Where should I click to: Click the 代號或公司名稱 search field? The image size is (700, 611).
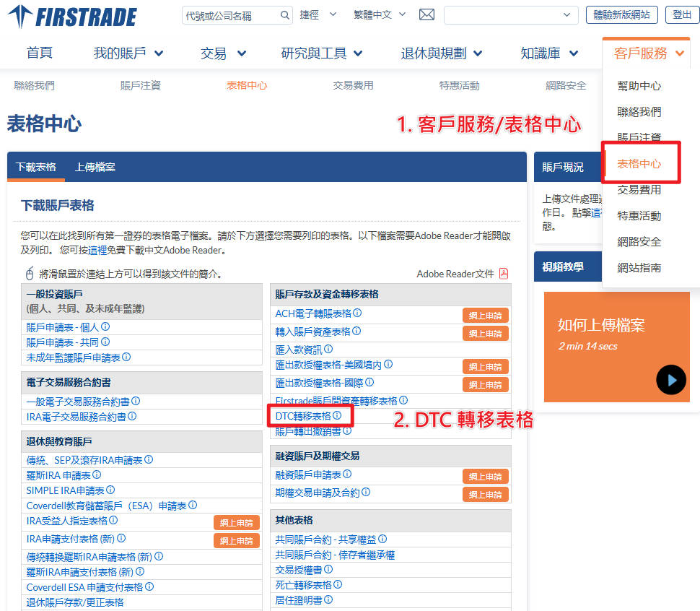(x=229, y=15)
